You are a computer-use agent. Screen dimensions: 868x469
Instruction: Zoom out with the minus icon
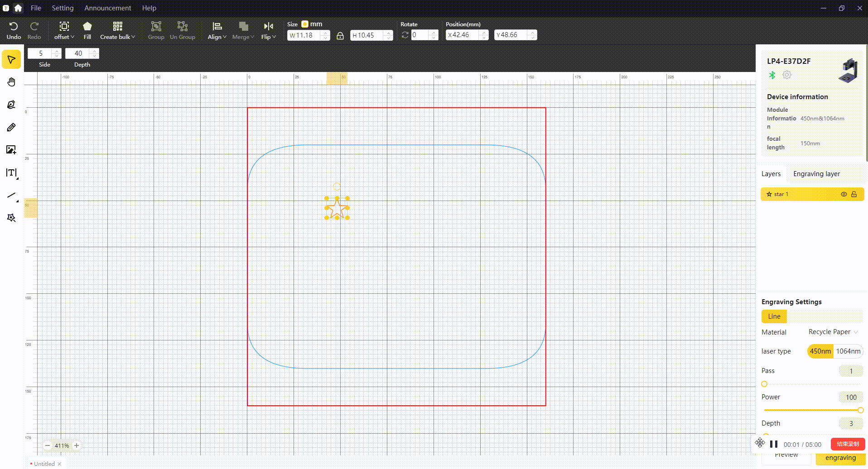(48, 445)
